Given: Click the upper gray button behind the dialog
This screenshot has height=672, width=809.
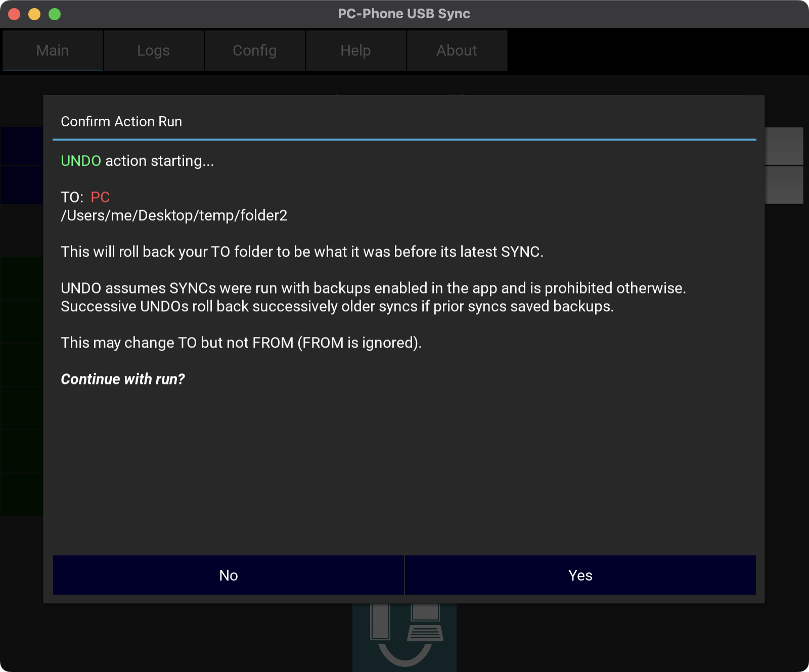Looking at the screenshot, I should coord(784,146).
